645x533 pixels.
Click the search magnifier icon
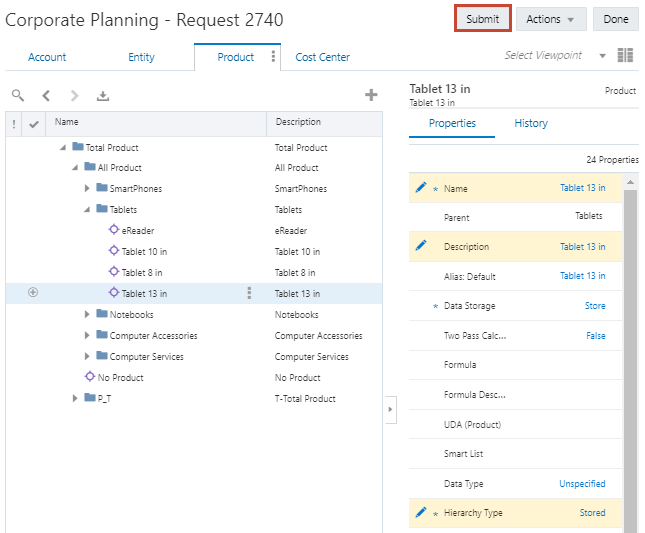pyautogui.click(x=18, y=95)
